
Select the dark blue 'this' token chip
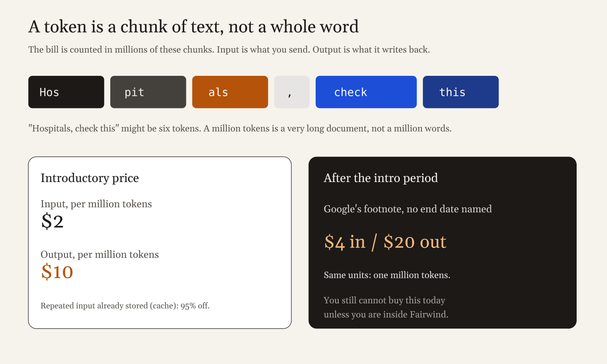click(x=461, y=92)
